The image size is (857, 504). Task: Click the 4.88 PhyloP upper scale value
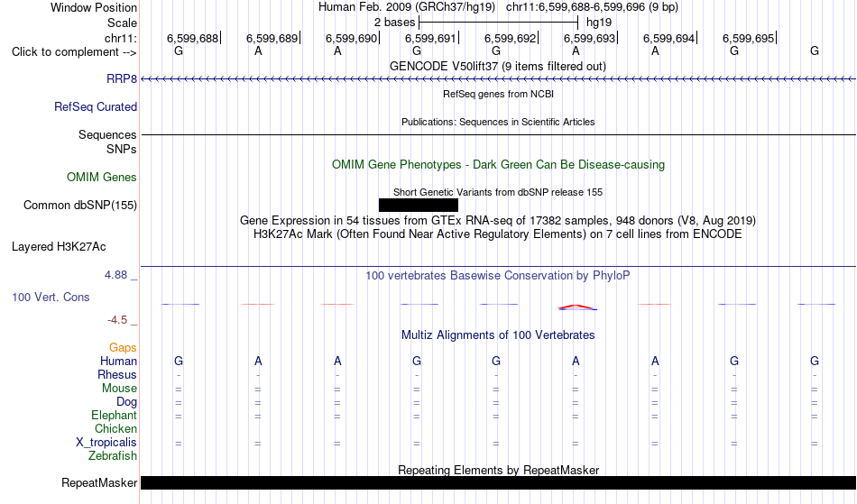116,275
